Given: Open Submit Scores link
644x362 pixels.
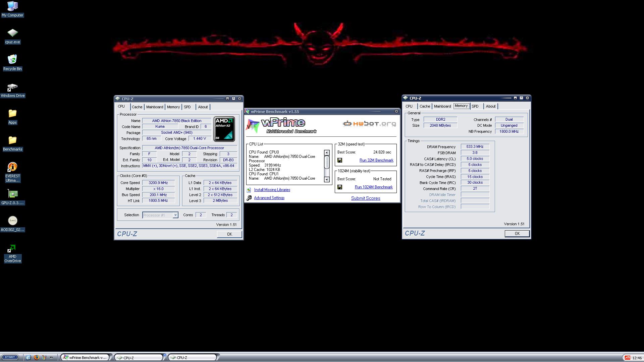Looking at the screenshot, I should [x=366, y=198].
